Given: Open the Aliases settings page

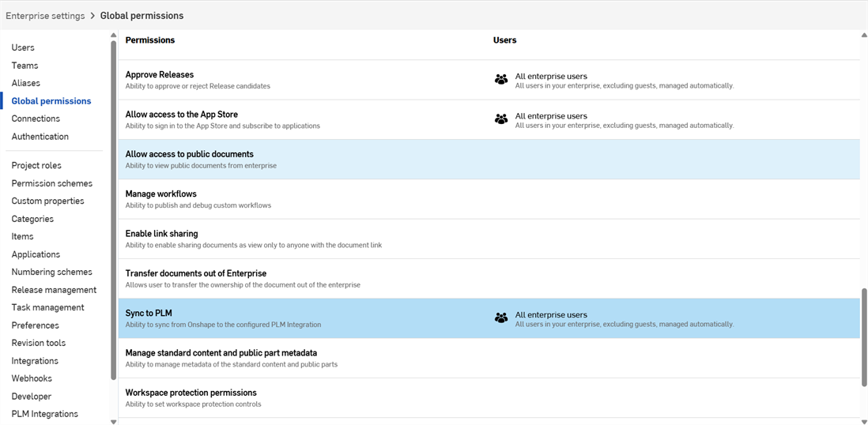Looking at the screenshot, I should (26, 83).
